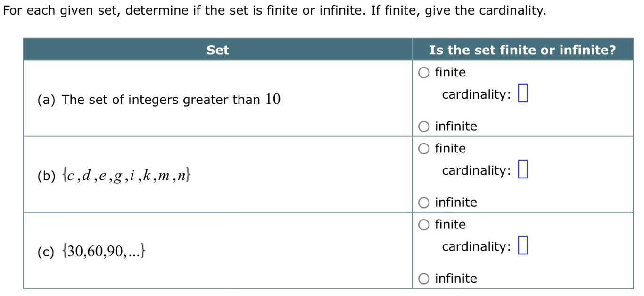Click the "cardinality:" label in row (c)
The width and height of the screenshot is (644, 296).
coord(476,246)
